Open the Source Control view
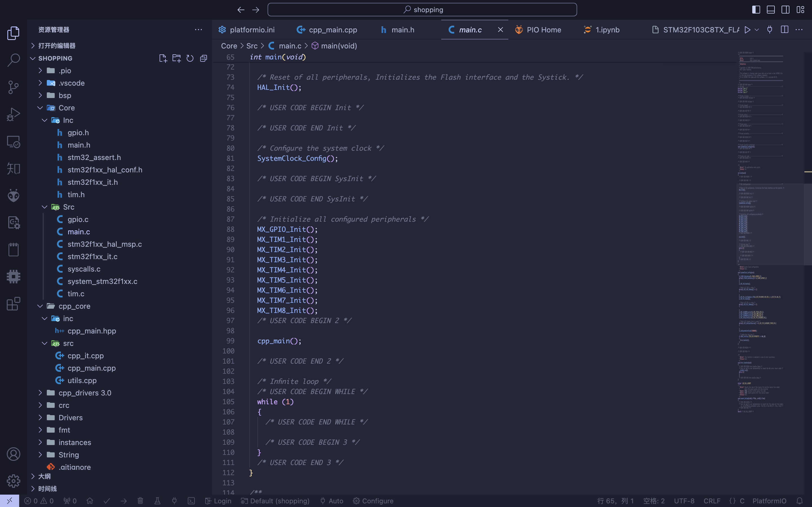Image resolution: width=812 pixels, height=507 pixels. pyautogui.click(x=14, y=87)
